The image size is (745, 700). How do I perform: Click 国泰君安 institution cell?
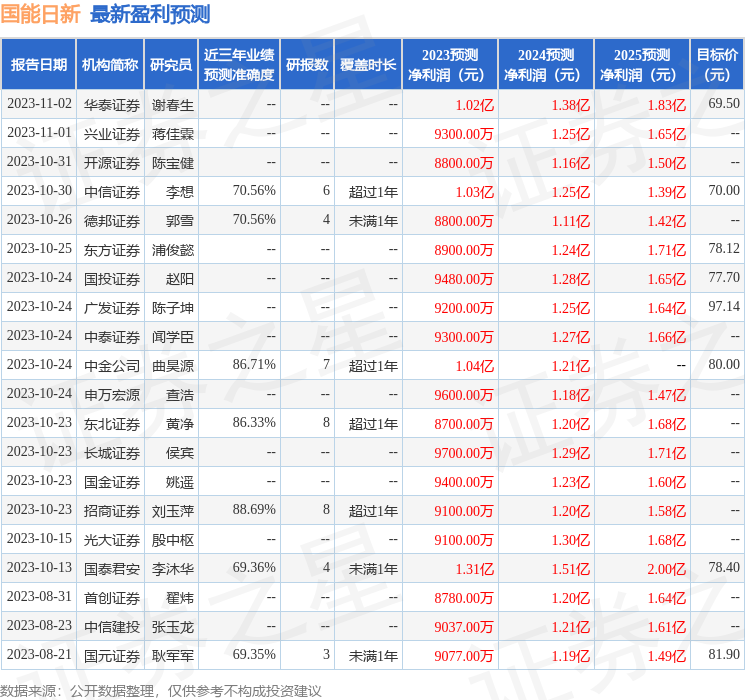[112, 569]
